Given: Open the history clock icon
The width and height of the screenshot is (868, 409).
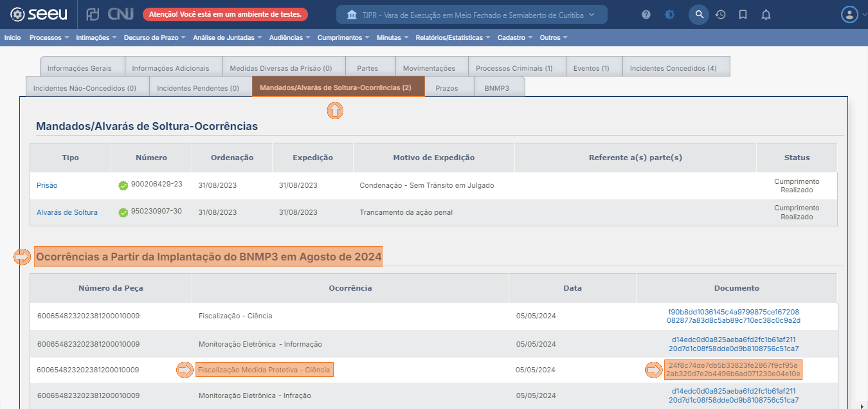Looking at the screenshot, I should pos(720,14).
